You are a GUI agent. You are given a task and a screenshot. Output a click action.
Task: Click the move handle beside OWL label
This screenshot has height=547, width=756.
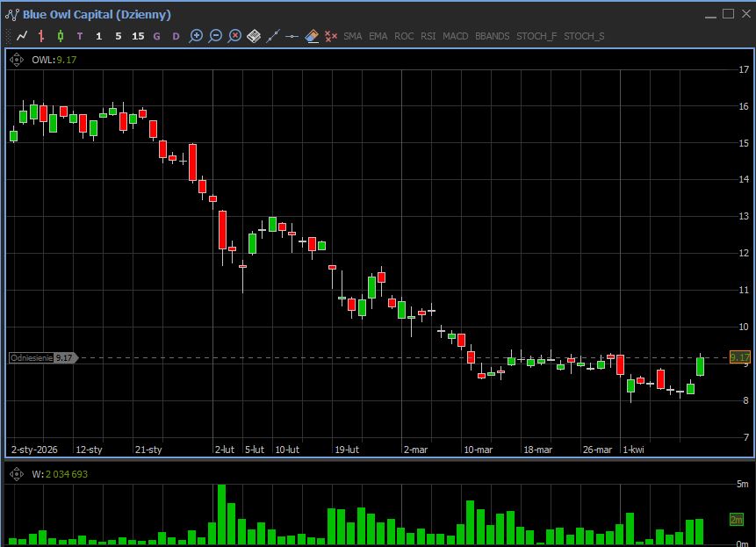(x=17, y=60)
